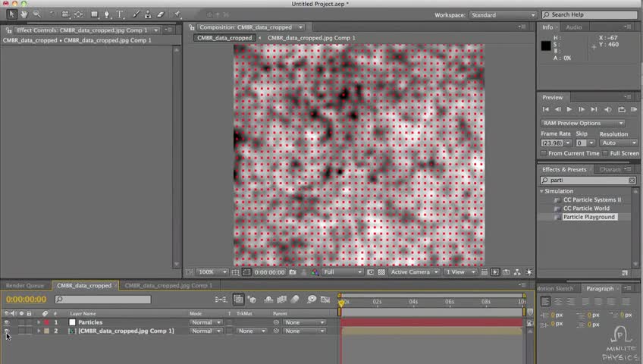
Task: Toggle Draft 3D icon in timeline
Action: (252, 300)
